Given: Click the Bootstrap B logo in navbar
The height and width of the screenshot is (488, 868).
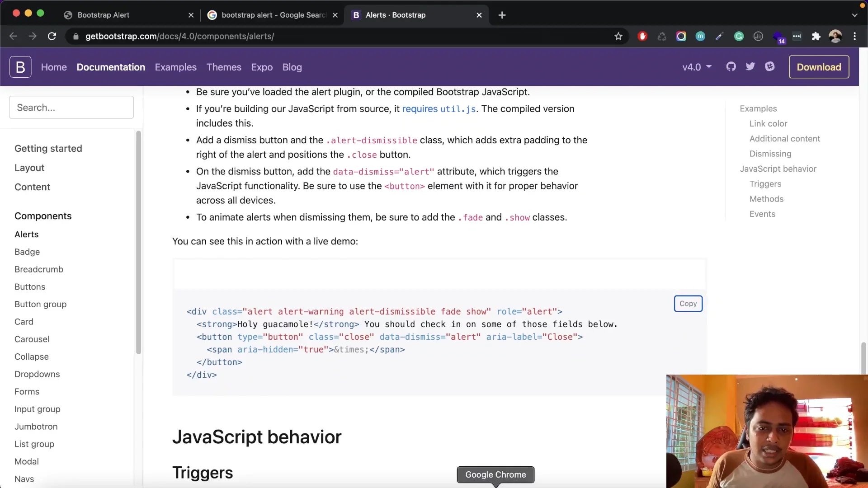Looking at the screenshot, I should point(20,67).
